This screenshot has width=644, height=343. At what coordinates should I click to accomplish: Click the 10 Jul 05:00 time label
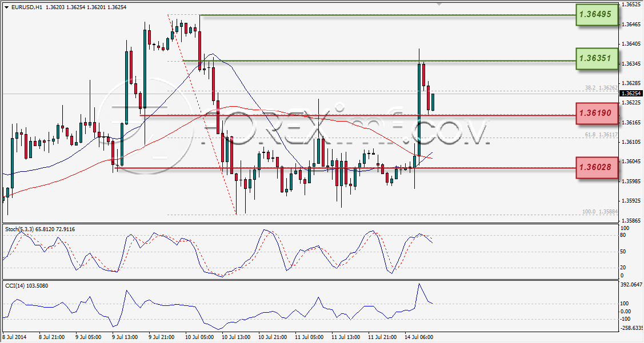(x=199, y=337)
